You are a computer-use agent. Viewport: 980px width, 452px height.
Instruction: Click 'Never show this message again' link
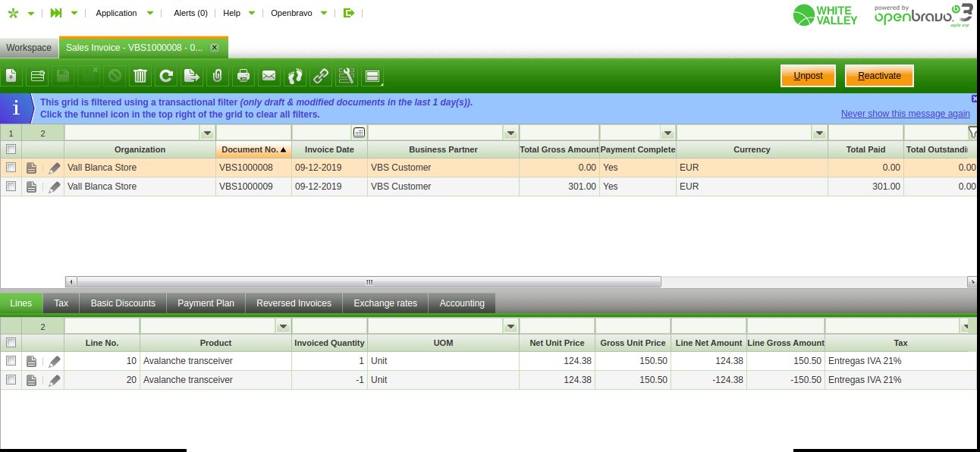[x=906, y=114]
